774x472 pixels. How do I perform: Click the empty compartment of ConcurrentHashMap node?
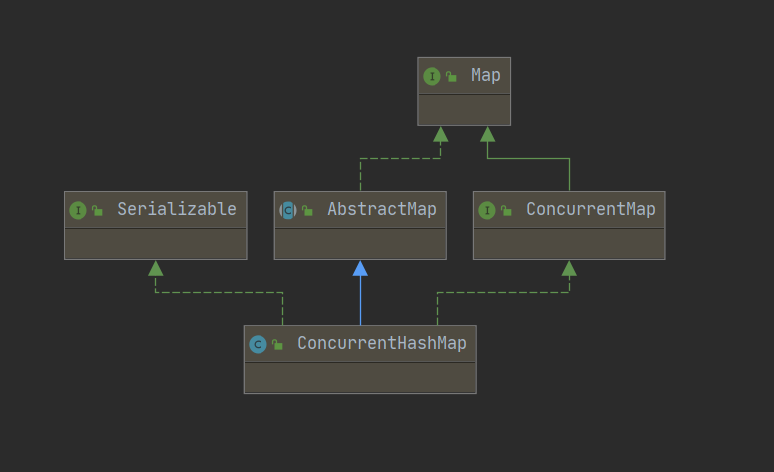click(360, 378)
